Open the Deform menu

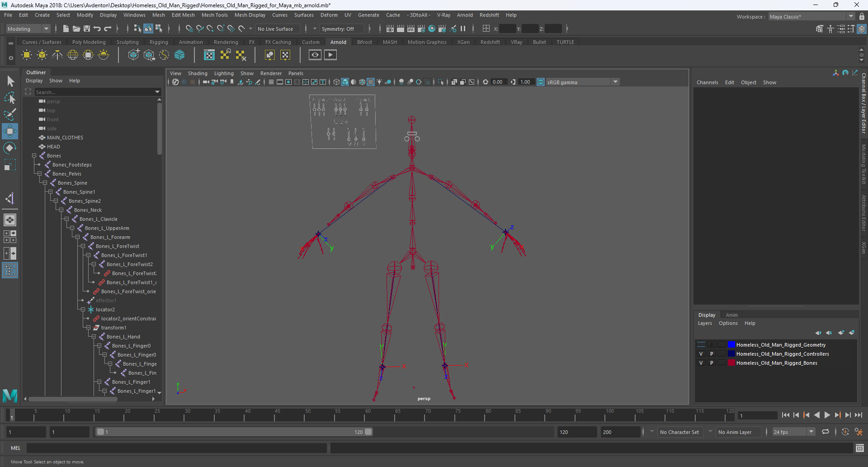click(x=329, y=15)
